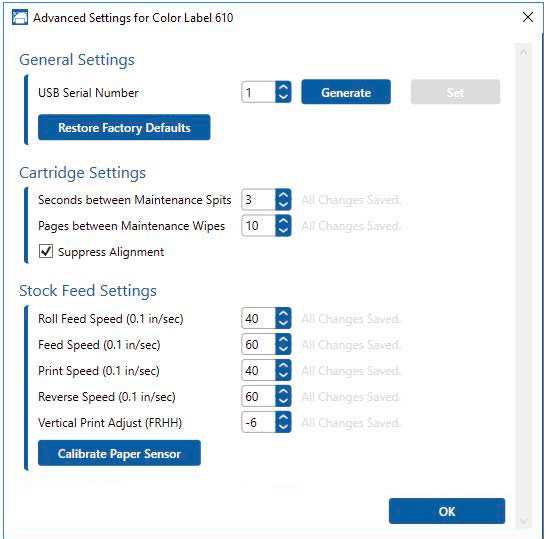Click the scrollbar down arrow
The image size is (546, 539).
coord(523,521)
